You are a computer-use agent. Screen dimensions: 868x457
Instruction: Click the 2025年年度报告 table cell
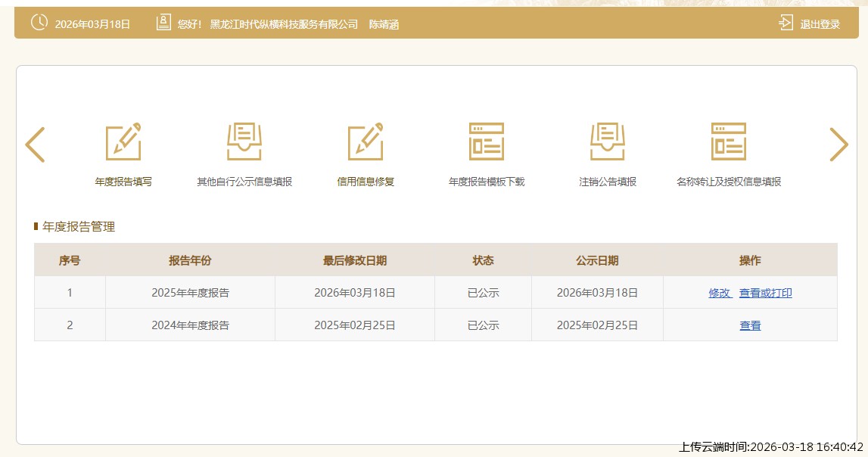(190, 293)
